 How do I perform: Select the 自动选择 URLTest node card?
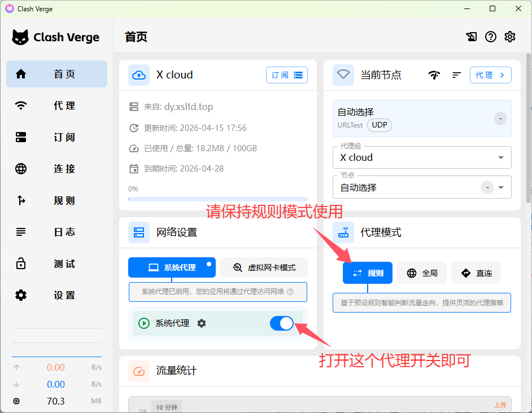(422, 118)
